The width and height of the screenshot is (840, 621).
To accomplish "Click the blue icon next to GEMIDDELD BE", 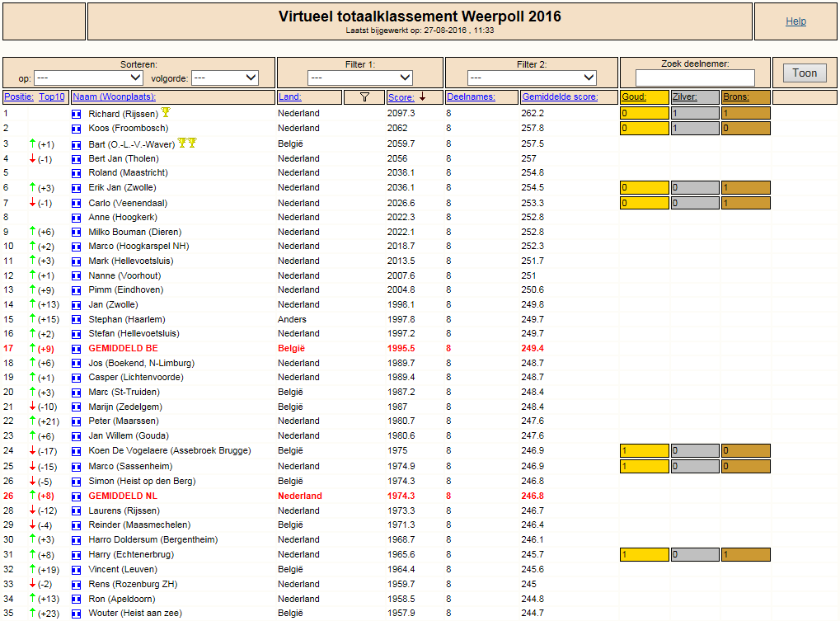I will pyautogui.click(x=76, y=349).
